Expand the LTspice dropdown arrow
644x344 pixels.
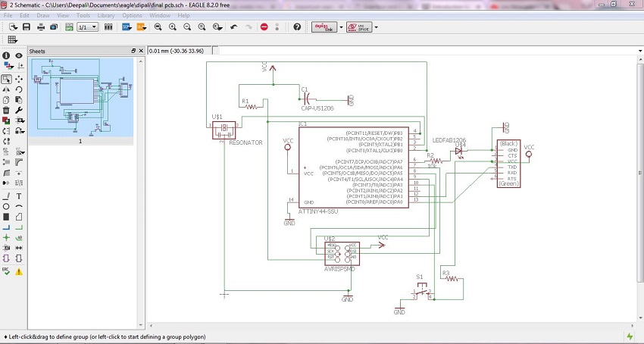click(x=376, y=27)
